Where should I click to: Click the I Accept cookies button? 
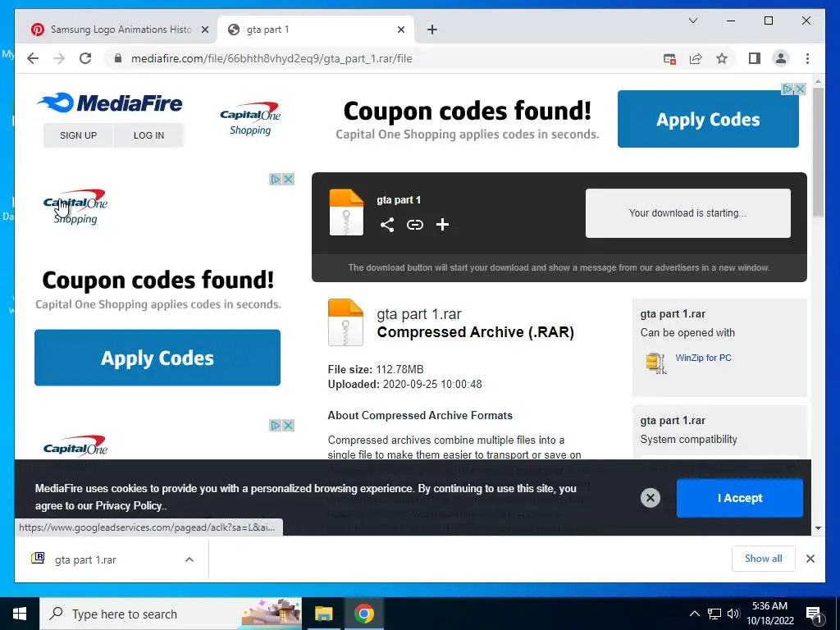click(x=739, y=498)
